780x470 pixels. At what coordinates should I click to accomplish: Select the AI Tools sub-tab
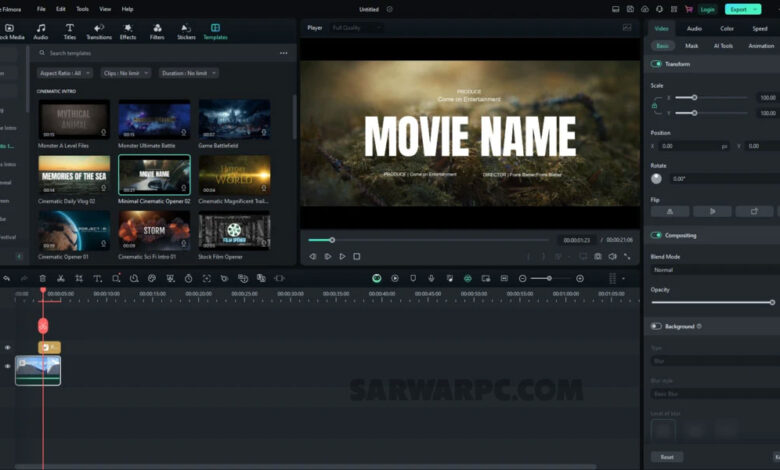[723, 46]
